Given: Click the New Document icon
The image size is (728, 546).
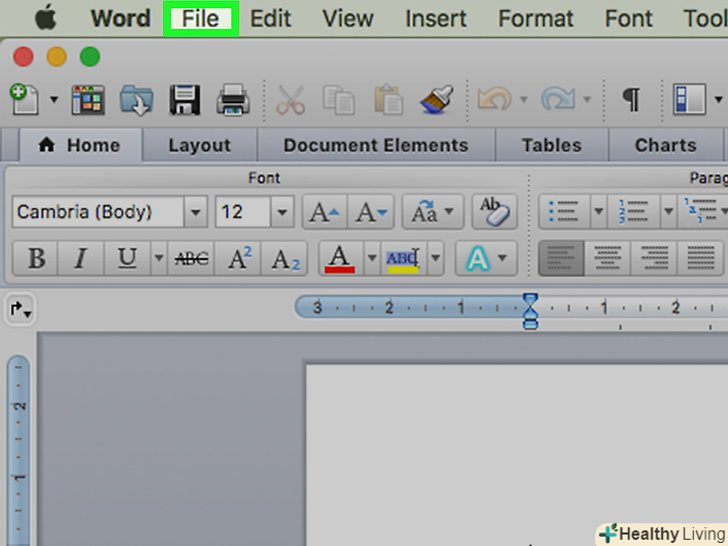Looking at the screenshot, I should click(x=24, y=99).
